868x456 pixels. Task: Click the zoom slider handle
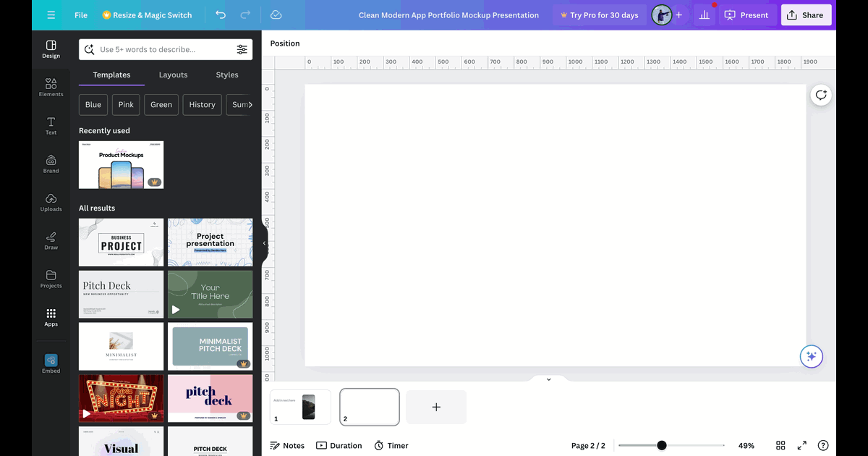click(662, 446)
